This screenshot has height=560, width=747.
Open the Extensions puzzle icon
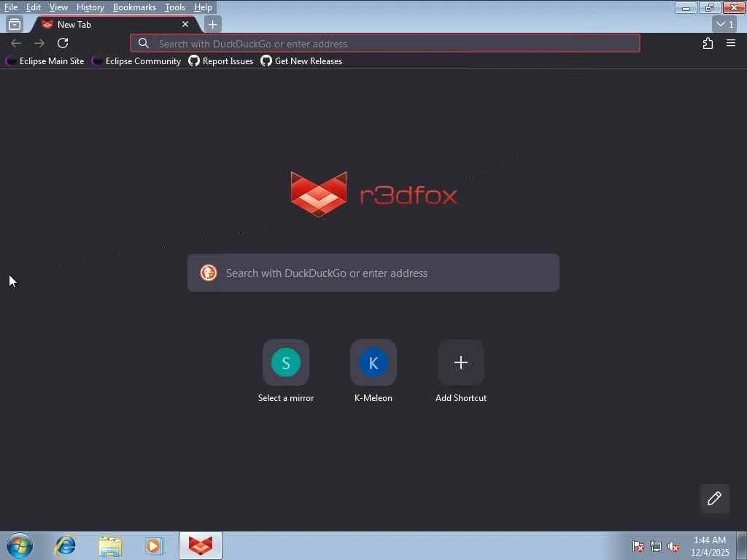pyautogui.click(x=708, y=43)
